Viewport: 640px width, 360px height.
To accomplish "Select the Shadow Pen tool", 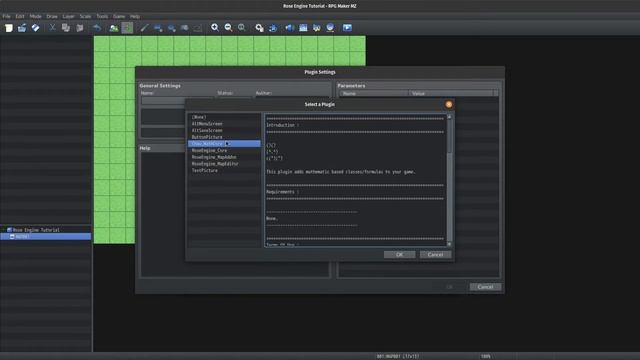I will coord(198,28).
